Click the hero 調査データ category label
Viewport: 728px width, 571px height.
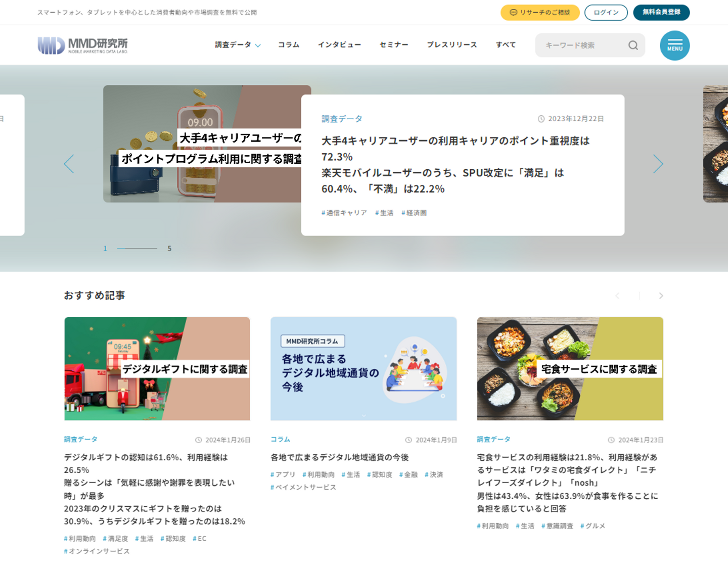342,119
